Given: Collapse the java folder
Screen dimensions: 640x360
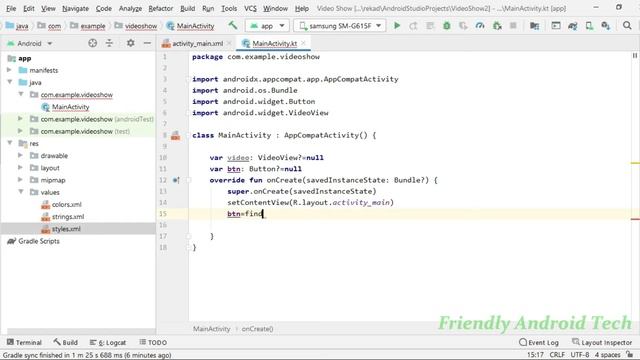Looking at the screenshot, I should pyautogui.click(x=9, y=82).
